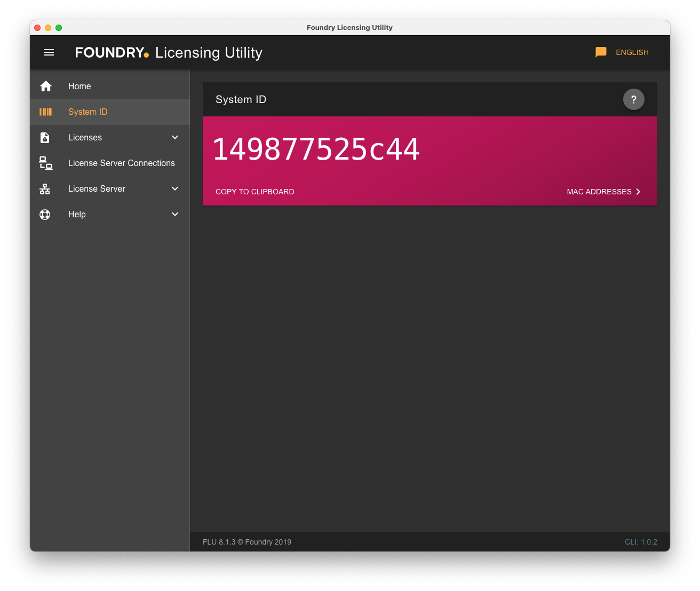Click the System ID barcode icon
Viewport: 700px width, 591px height.
coord(46,112)
